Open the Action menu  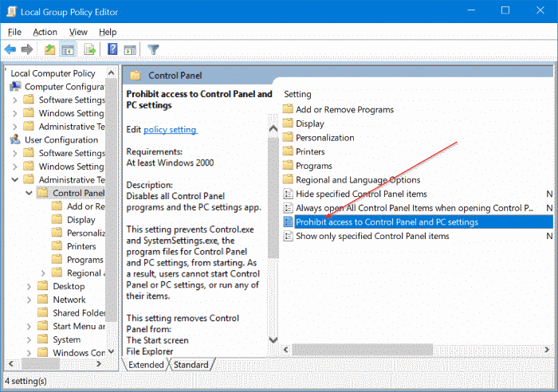point(45,32)
